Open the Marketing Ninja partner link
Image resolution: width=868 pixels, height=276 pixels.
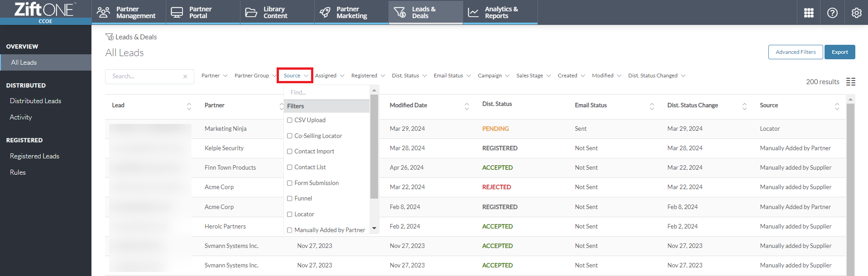[x=225, y=128]
